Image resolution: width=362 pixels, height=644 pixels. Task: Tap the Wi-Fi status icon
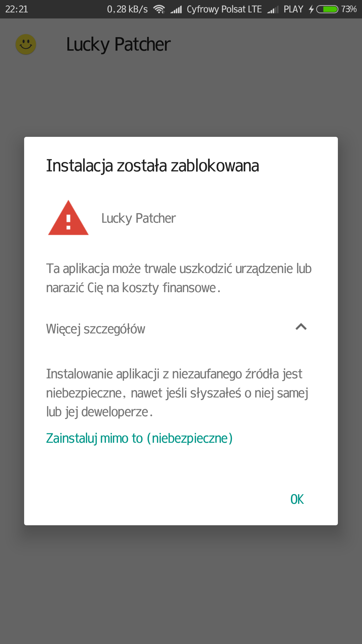(159, 9)
